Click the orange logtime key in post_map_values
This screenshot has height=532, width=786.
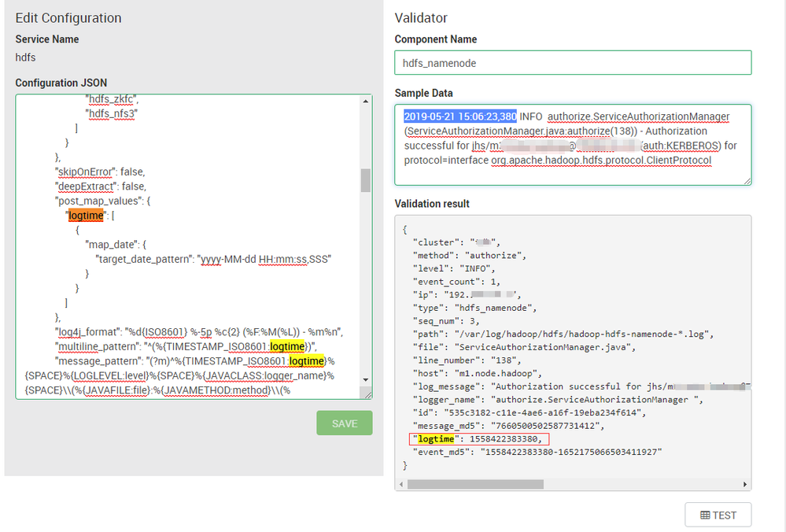click(87, 214)
